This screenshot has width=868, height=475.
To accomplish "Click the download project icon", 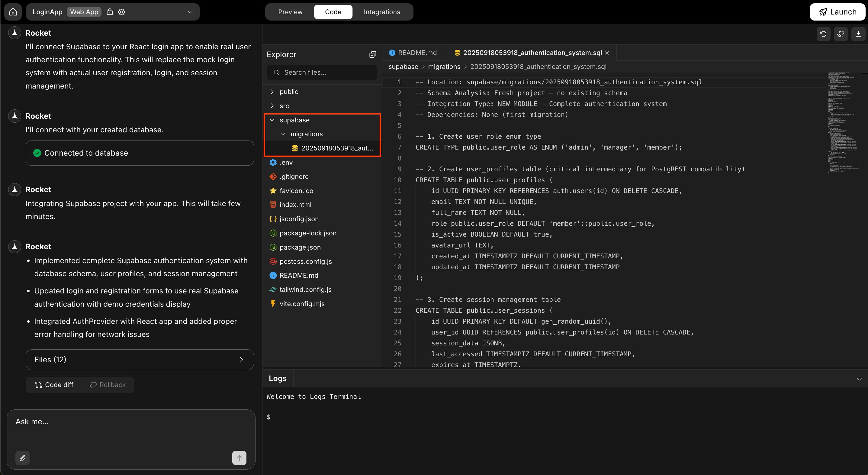I will tap(858, 34).
